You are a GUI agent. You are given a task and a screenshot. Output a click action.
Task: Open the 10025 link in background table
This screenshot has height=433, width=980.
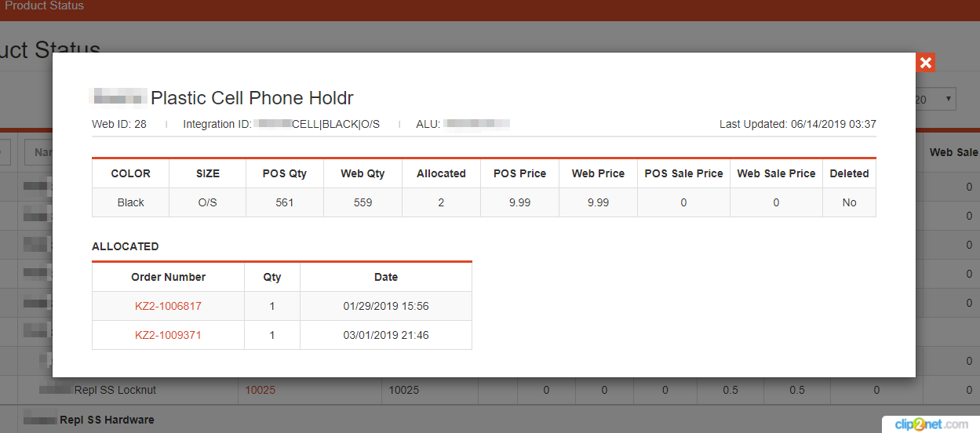point(260,390)
